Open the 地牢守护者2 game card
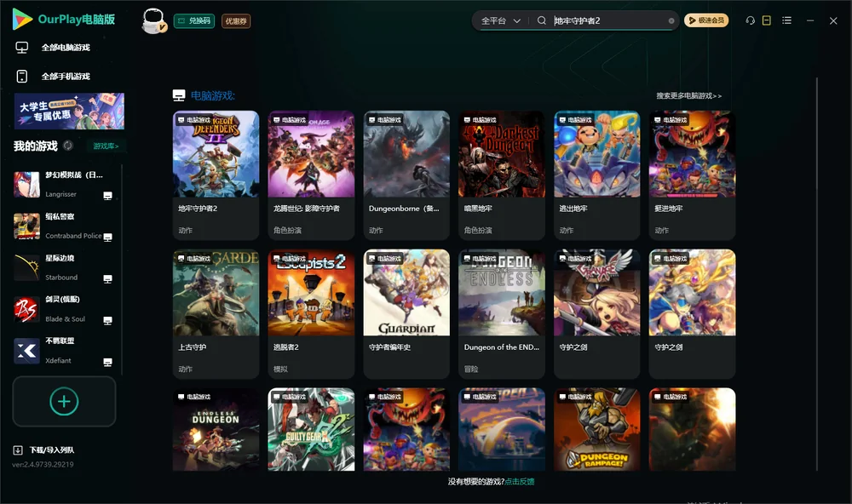Viewport: 852px width, 504px height. tap(216, 175)
